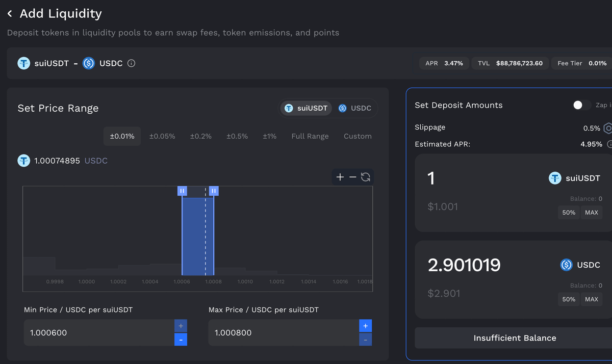This screenshot has height=364, width=612.
Task: Click the USDC token icon in pool header
Action: [x=89, y=63]
